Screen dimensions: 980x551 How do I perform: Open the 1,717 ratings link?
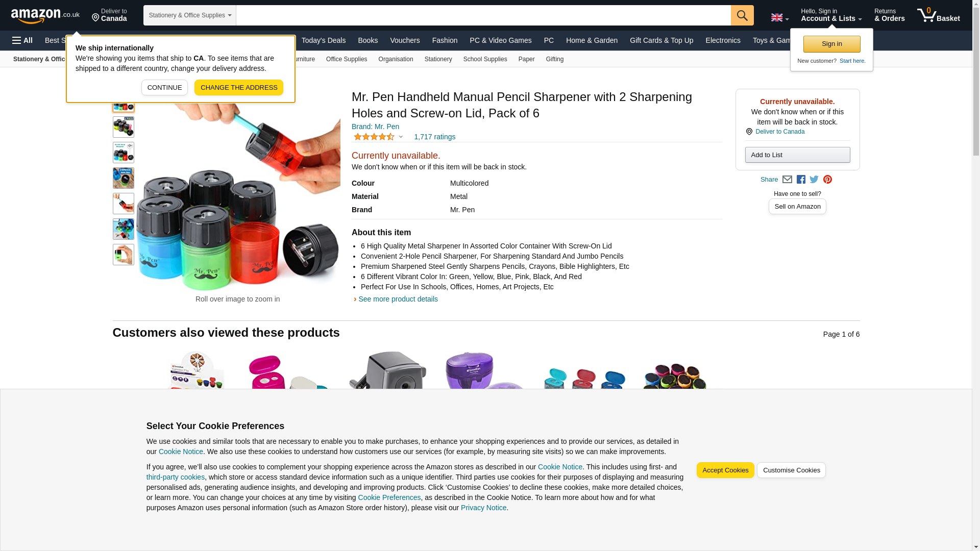pyautogui.click(x=434, y=137)
